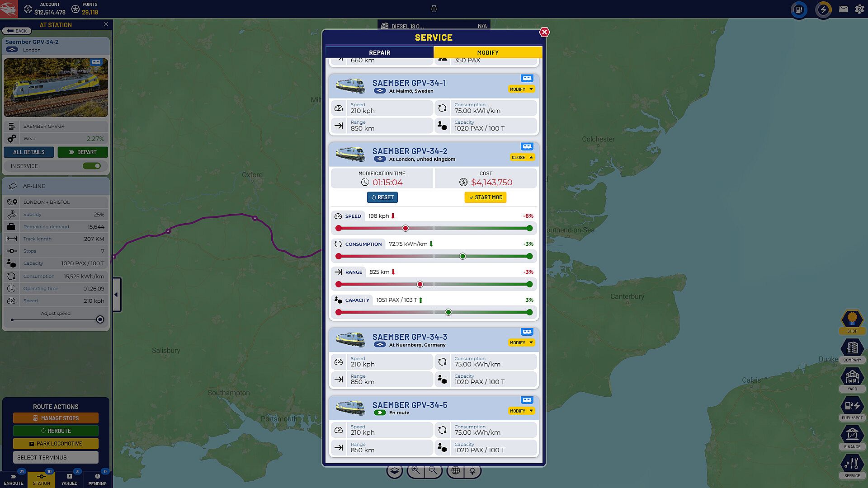Expand Modify dropdown for Saember GPV-34-1
The image size is (868, 488).
pyautogui.click(x=521, y=89)
